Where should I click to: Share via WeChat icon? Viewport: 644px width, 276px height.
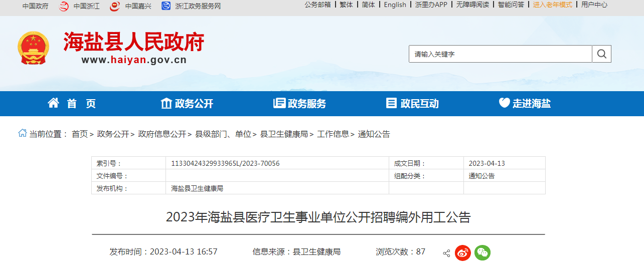(482, 253)
